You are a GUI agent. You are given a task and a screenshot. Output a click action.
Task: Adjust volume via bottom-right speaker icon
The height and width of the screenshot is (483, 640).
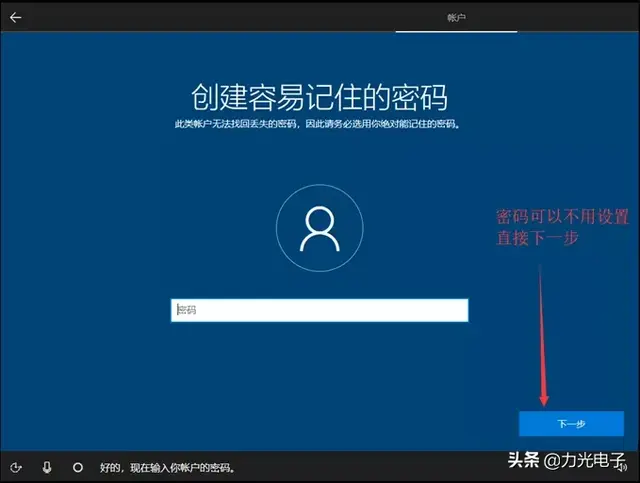click(x=622, y=467)
